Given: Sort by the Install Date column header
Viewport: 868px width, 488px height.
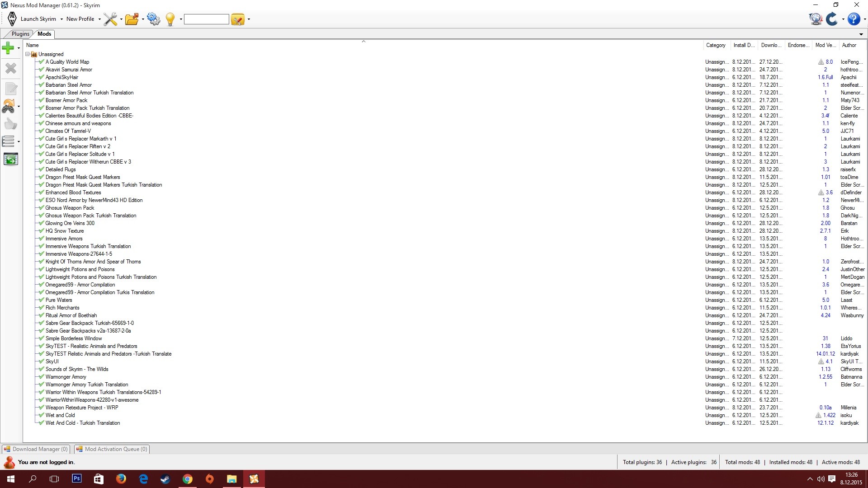Looking at the screenshot, I should [x=744, y=45].
